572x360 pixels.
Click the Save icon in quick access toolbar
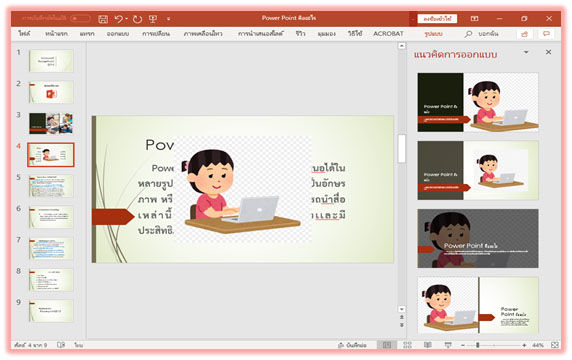point(103,19)
